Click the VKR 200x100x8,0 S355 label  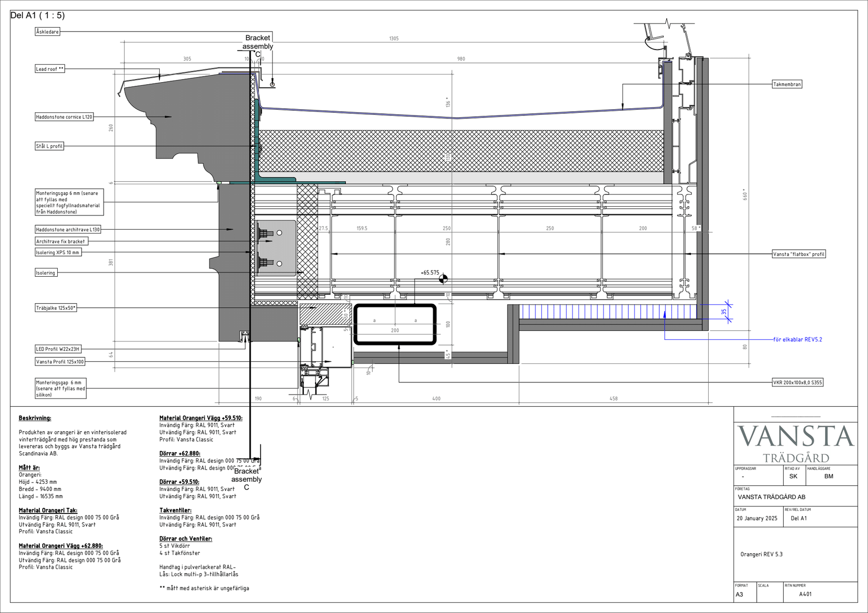798,382
